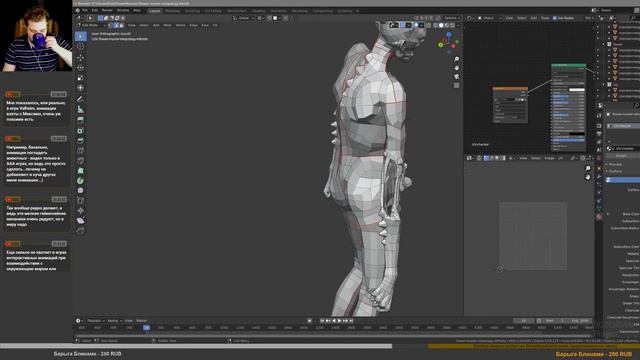Open the overlays dropdown arrow
Viewport: 640px width, 360px height.
pos(422,25)
